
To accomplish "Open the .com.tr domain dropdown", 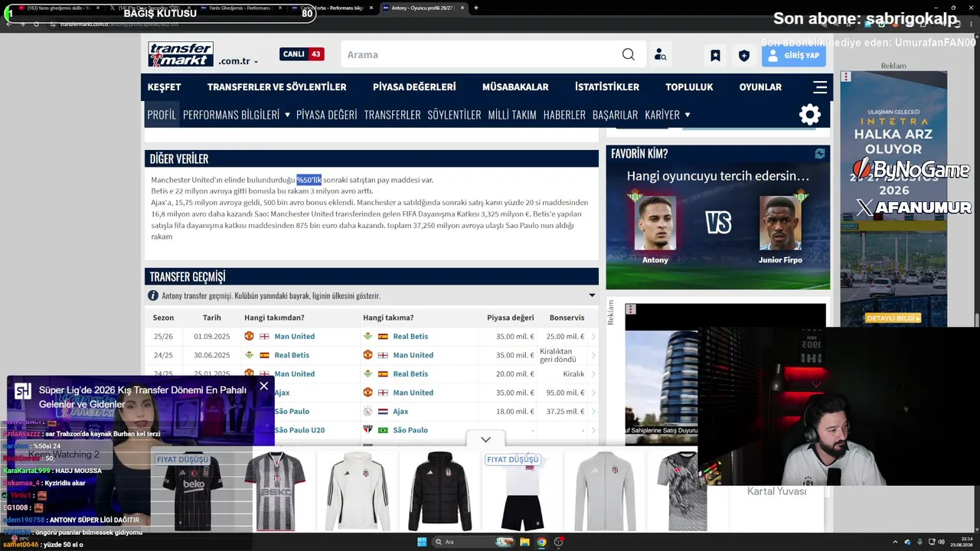I will (238, 61).
